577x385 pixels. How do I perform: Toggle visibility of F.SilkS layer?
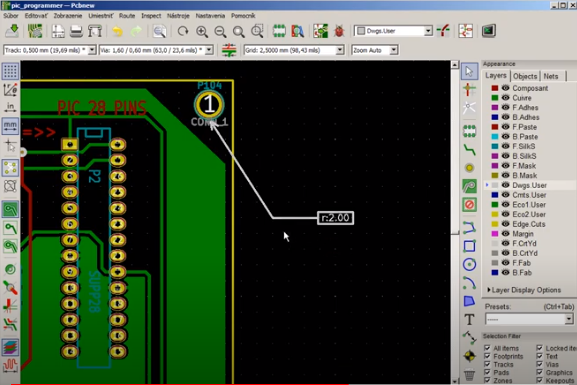pos(506,146)
